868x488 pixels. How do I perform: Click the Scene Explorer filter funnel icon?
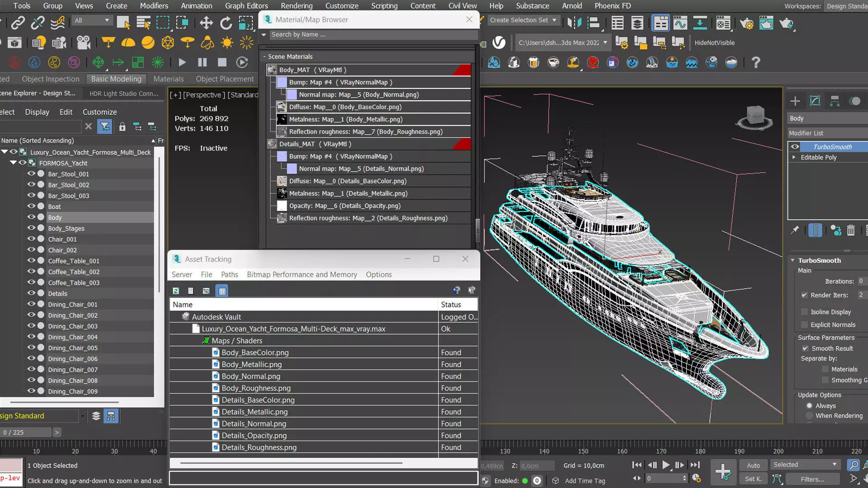104,127
